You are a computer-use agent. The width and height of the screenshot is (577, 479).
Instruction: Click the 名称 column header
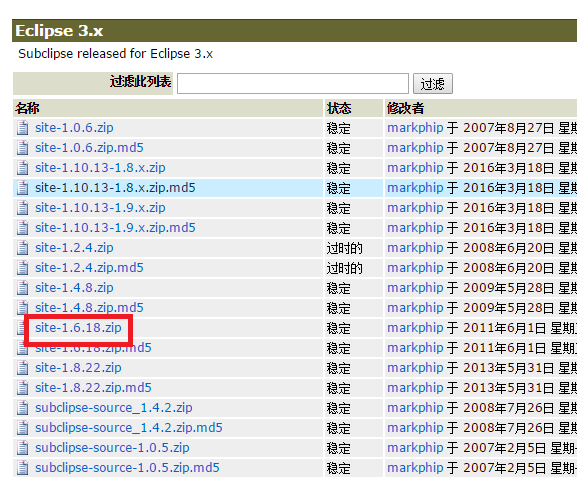click(27, 108)
